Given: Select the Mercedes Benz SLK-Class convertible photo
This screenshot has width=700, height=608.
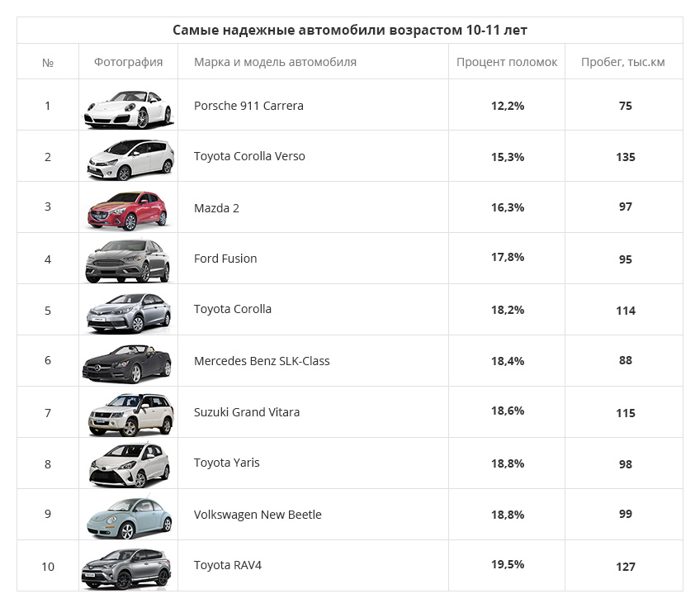Looking at the screenshot, I should click(x=126, y=363).
